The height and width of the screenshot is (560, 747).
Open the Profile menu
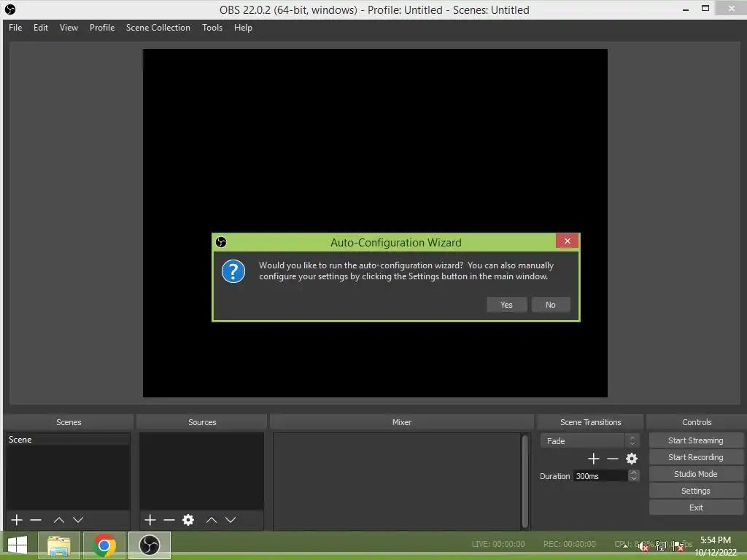click(102, 28)
